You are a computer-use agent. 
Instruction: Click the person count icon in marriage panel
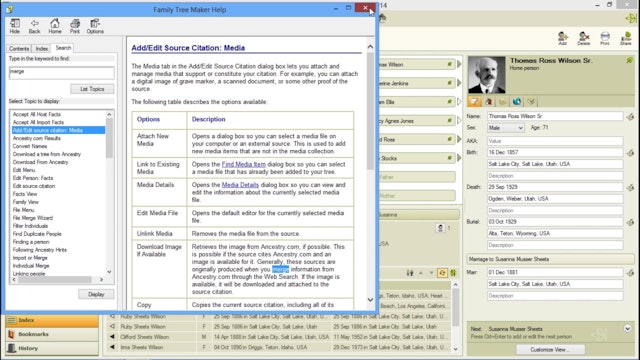(440, 228)
